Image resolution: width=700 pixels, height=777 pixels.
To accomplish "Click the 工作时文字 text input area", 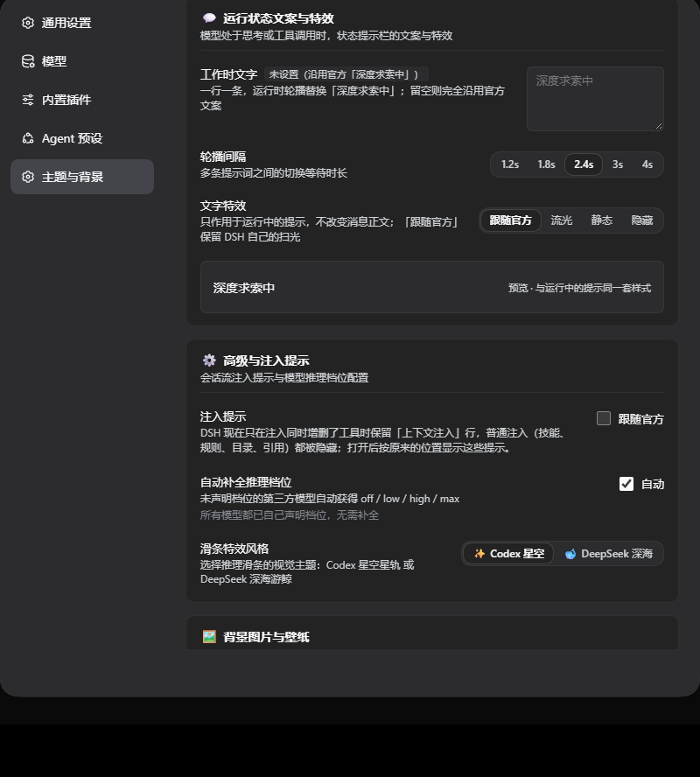I will click(595, 99).
